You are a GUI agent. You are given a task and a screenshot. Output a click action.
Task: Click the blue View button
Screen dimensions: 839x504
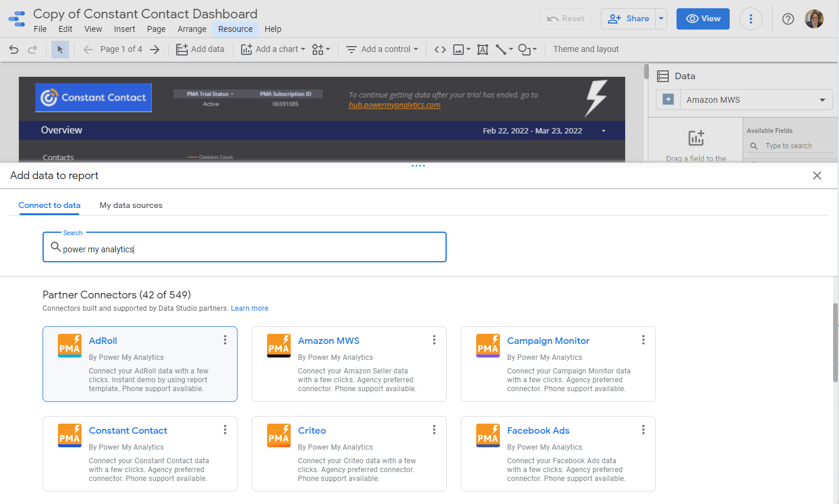coord(703,19)
